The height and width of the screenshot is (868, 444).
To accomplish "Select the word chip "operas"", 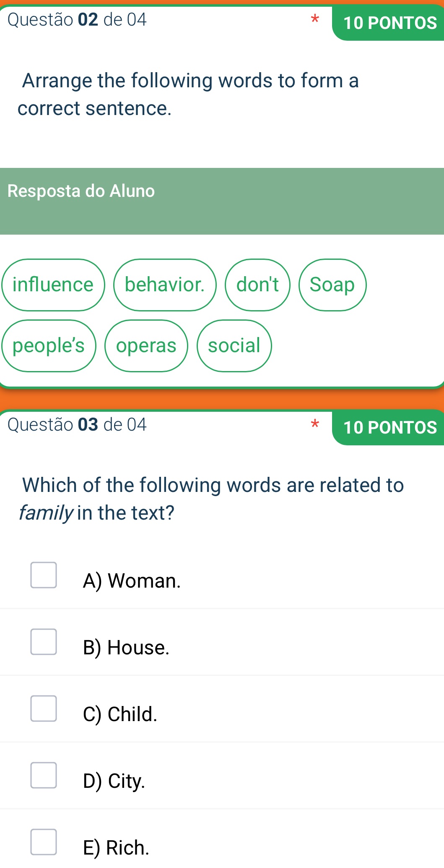I will pos(146,345).
